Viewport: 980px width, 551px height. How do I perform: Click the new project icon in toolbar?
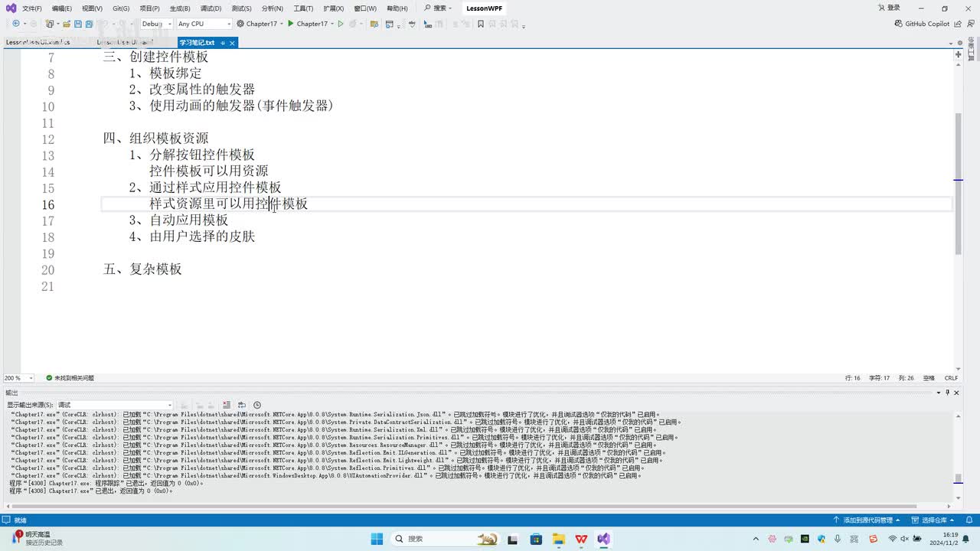[x=50, y=24]
